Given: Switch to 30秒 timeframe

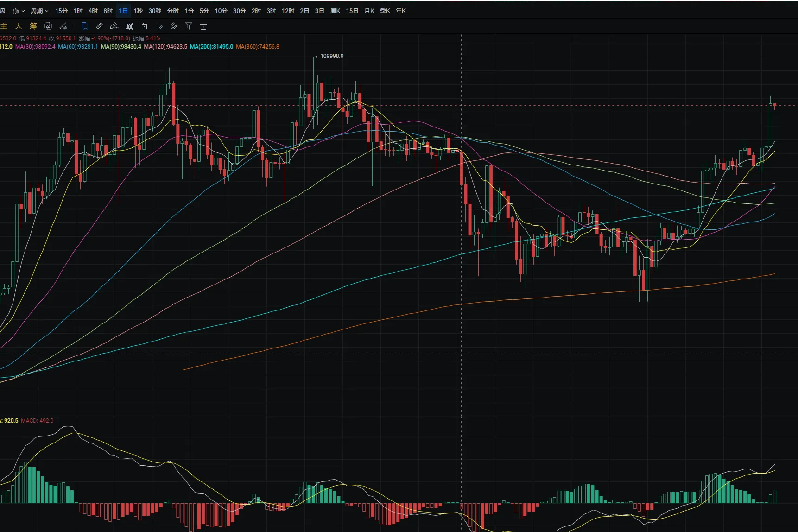Looking at the screenshot, I should click(x=155, y=11).
